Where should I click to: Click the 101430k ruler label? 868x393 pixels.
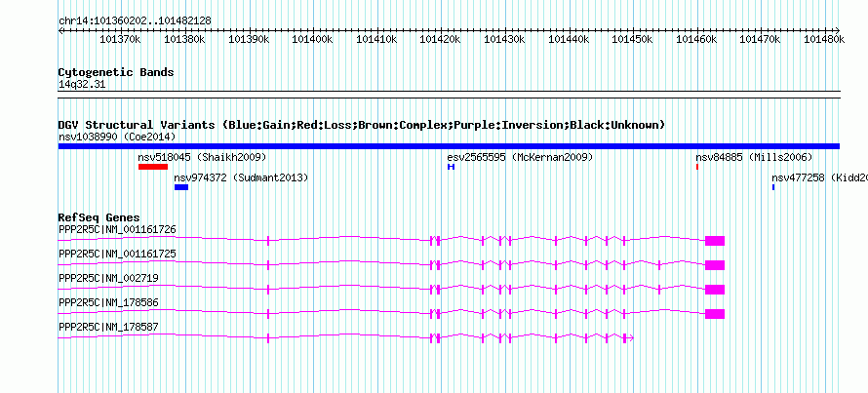(505, 39)
